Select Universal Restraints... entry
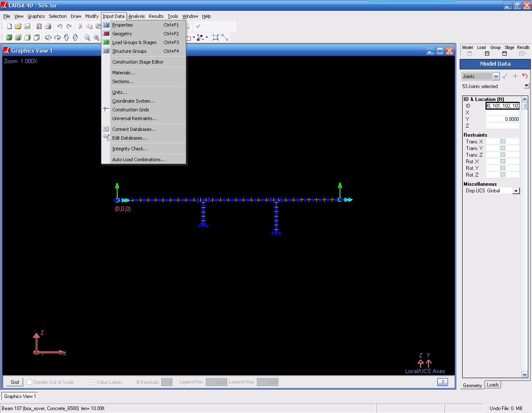This screenshot has width=532, height=413. click(x=144, y=118)
